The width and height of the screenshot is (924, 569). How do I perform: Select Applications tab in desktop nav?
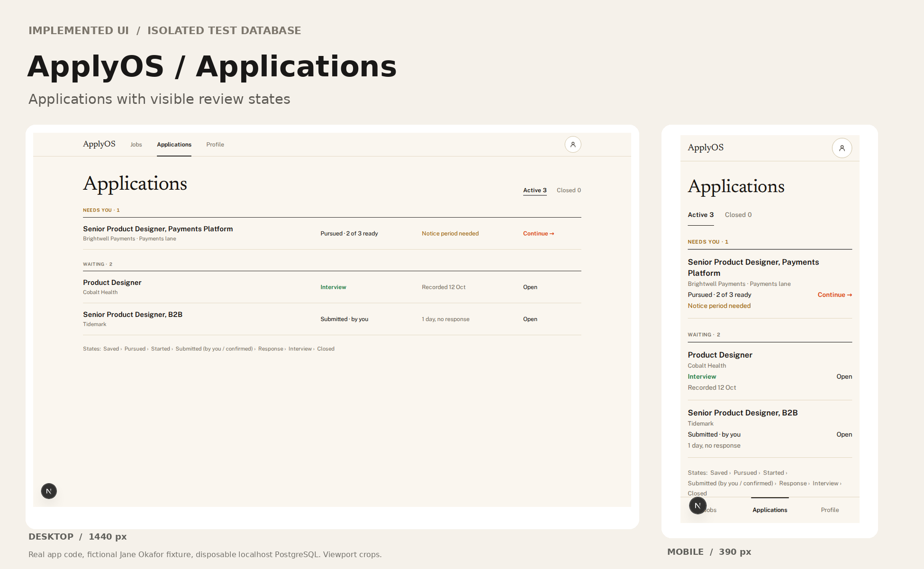174,145
